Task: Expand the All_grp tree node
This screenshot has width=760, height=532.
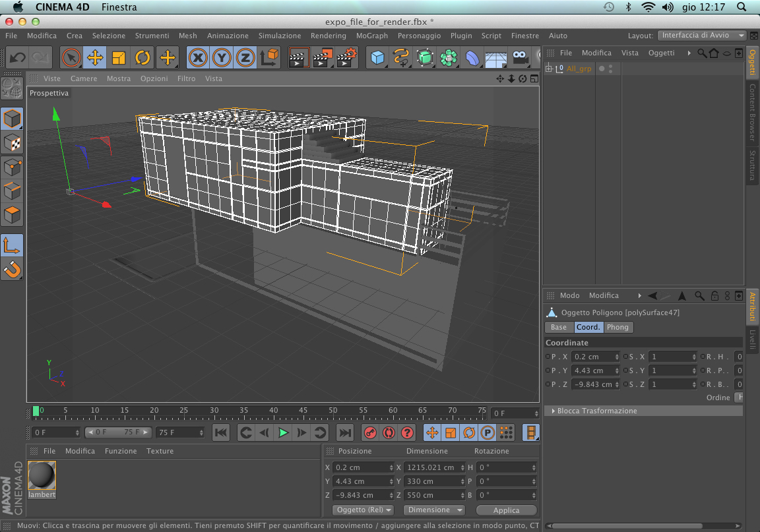Action: tap(549, 69)
